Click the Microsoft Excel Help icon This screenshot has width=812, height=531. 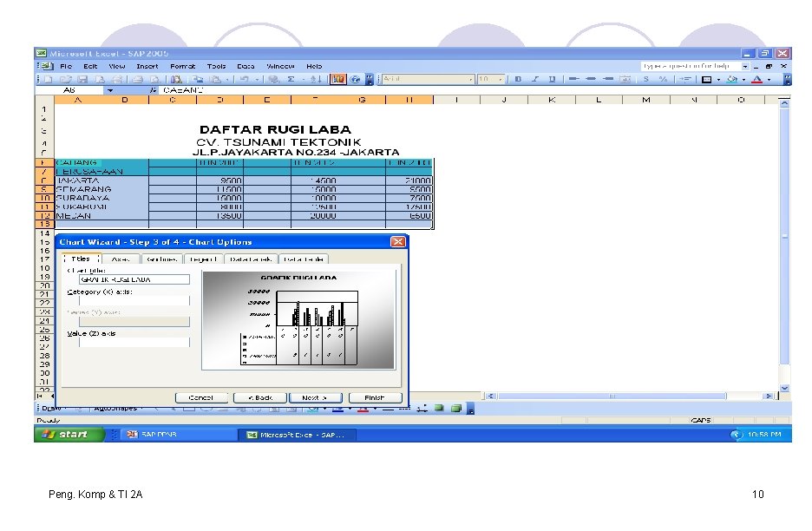(x=355, y=79)
